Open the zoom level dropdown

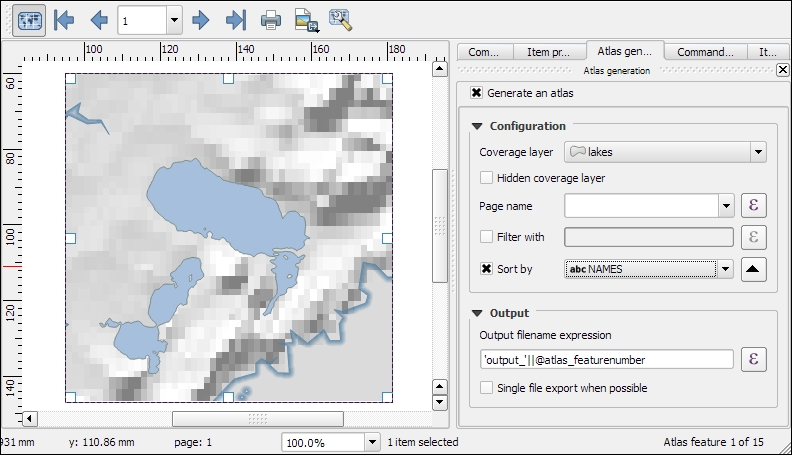[372, 442]
